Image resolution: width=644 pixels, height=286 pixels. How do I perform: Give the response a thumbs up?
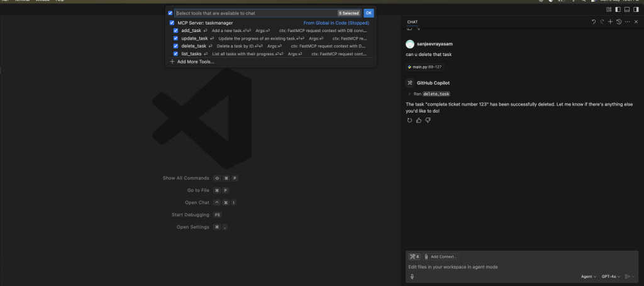click(x=418, y=120)
